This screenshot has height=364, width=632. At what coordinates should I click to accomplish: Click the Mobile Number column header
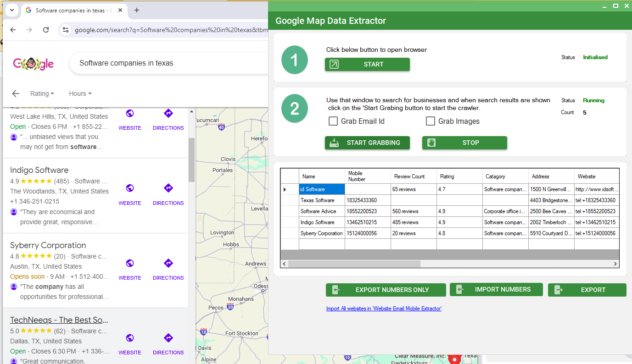(368, 176)
